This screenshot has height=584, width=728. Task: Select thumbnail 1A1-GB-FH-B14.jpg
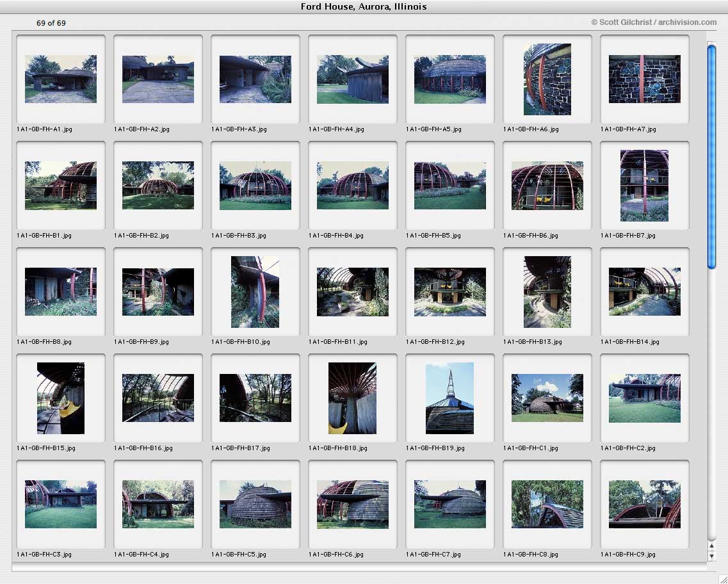pyautogui.click(x=644, y=291)
